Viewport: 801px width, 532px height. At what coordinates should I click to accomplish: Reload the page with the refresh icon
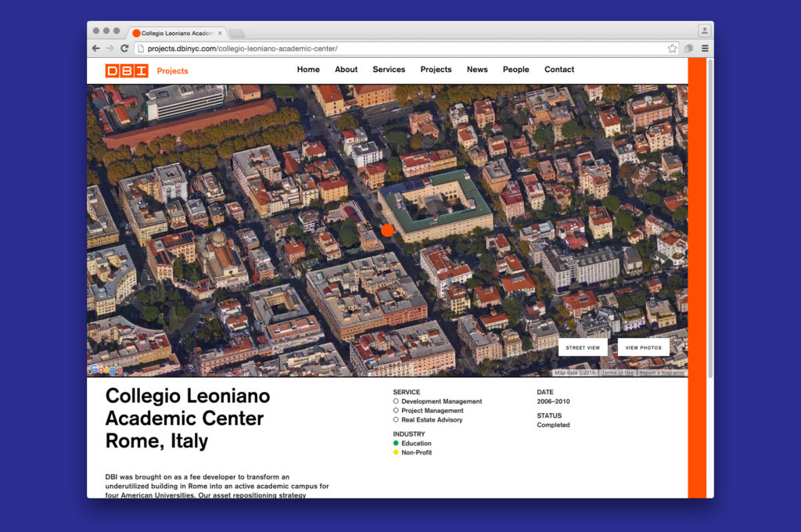click(124, 49)
